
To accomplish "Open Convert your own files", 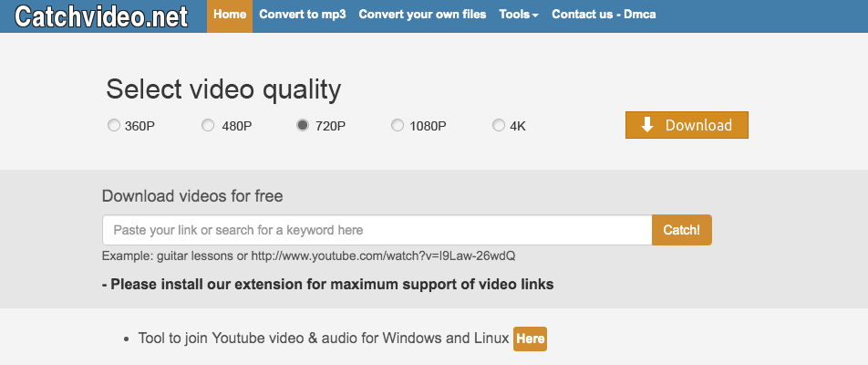I will [x=422, y=15].
